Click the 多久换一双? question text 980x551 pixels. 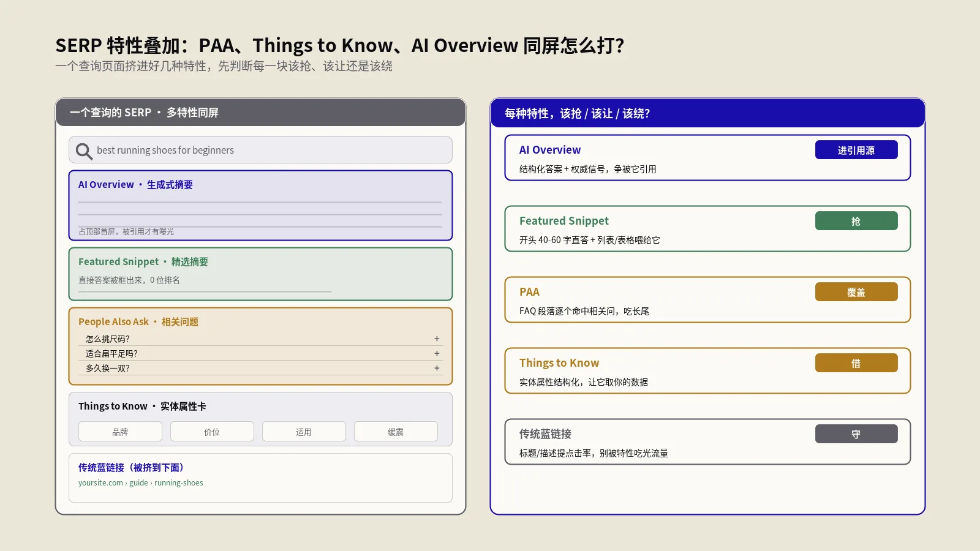point(108,369)
